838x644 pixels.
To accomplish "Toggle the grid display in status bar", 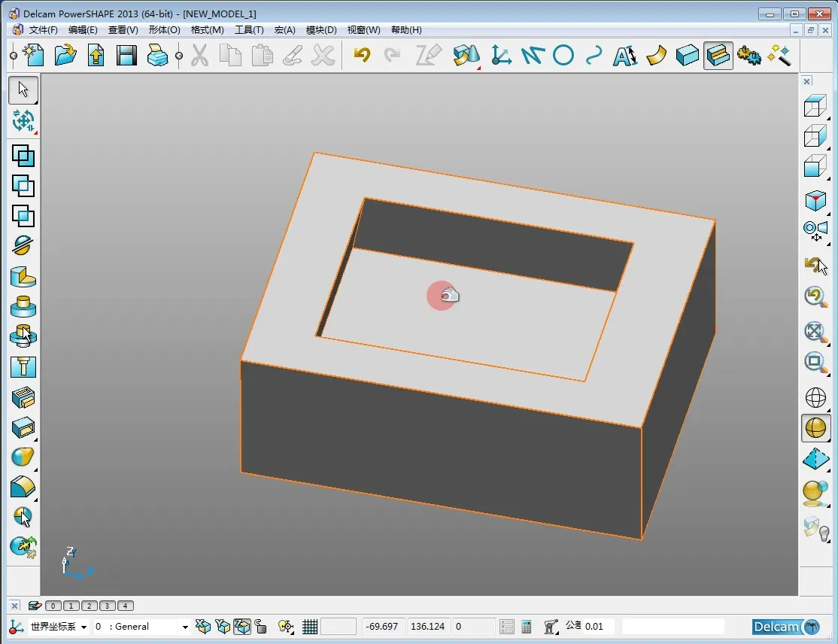I will pos(310,627).
